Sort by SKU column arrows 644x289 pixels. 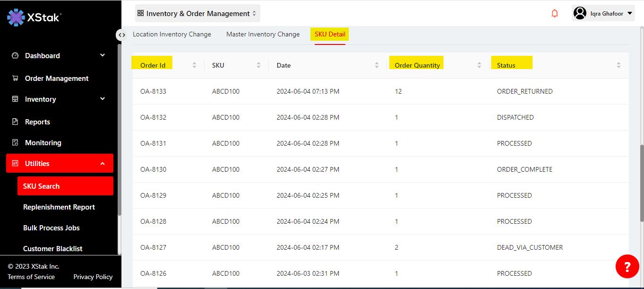tap(258, 65)
